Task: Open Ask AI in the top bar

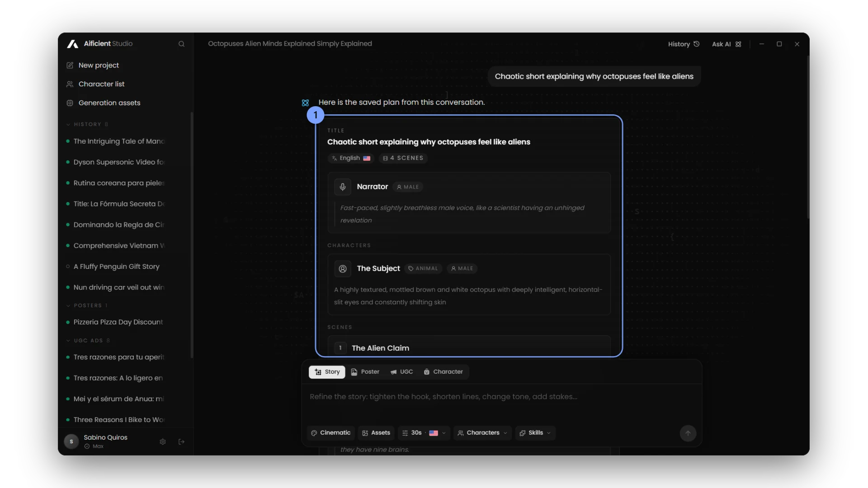Action: pyautogui.click(x=726, y=44)
